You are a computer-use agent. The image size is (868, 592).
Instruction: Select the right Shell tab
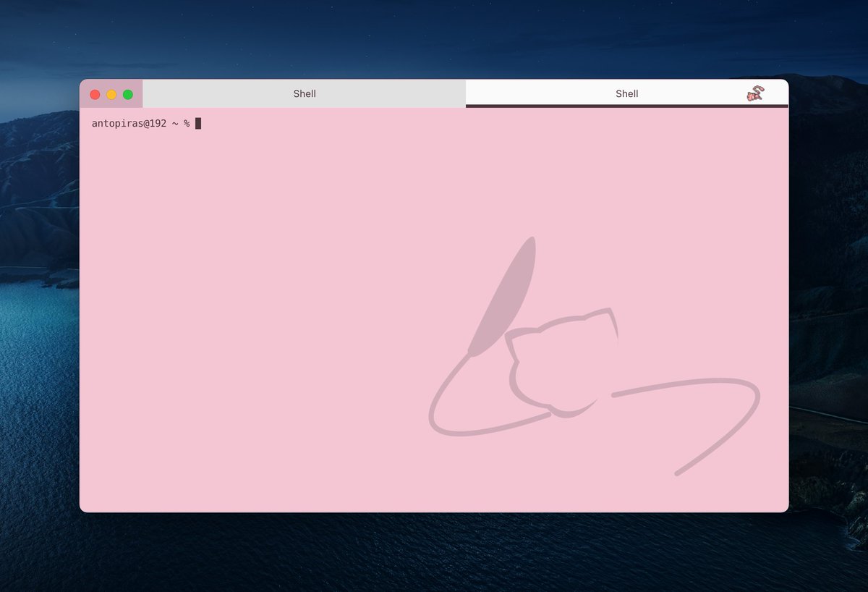tap(626, 93)
